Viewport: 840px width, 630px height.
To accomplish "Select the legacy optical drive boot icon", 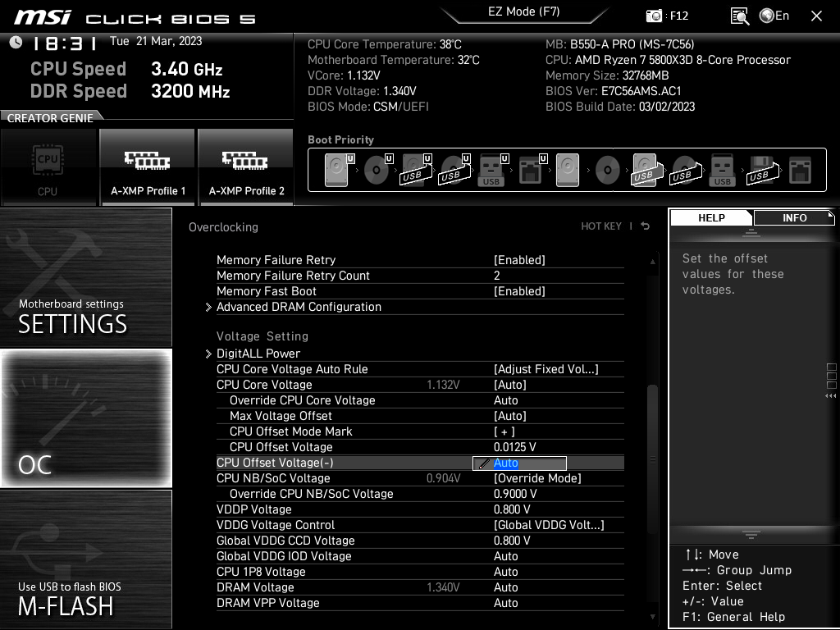I will (608, 171).
